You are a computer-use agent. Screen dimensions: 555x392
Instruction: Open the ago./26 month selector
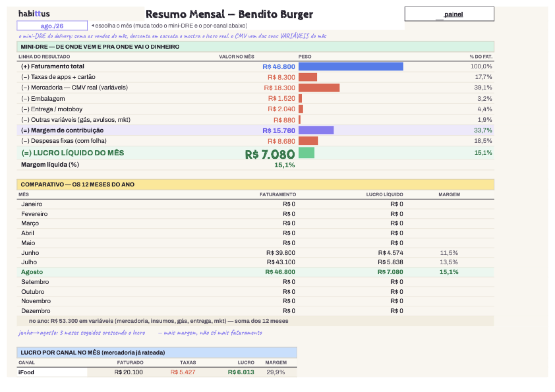[x=52, y=26]
